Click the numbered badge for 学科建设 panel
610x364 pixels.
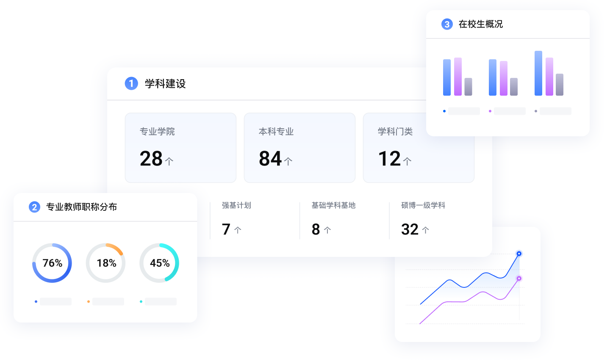tap(131, 84)
